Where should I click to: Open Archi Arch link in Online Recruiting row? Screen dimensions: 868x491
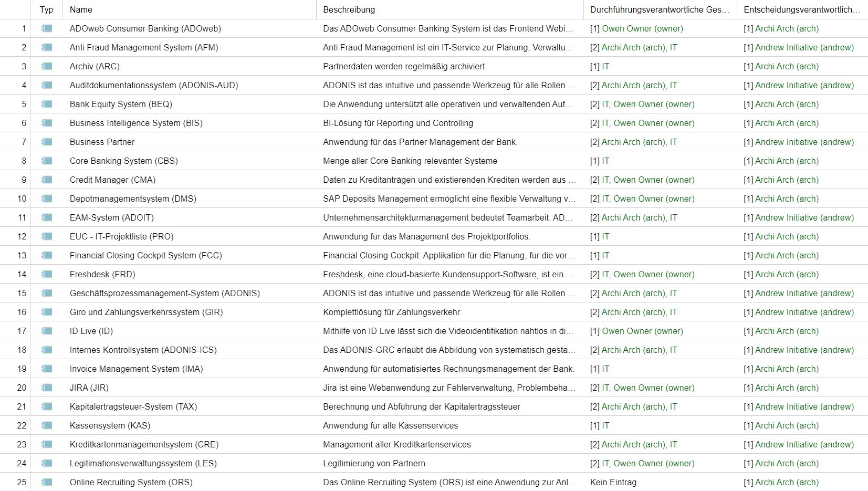click(787, 482)
